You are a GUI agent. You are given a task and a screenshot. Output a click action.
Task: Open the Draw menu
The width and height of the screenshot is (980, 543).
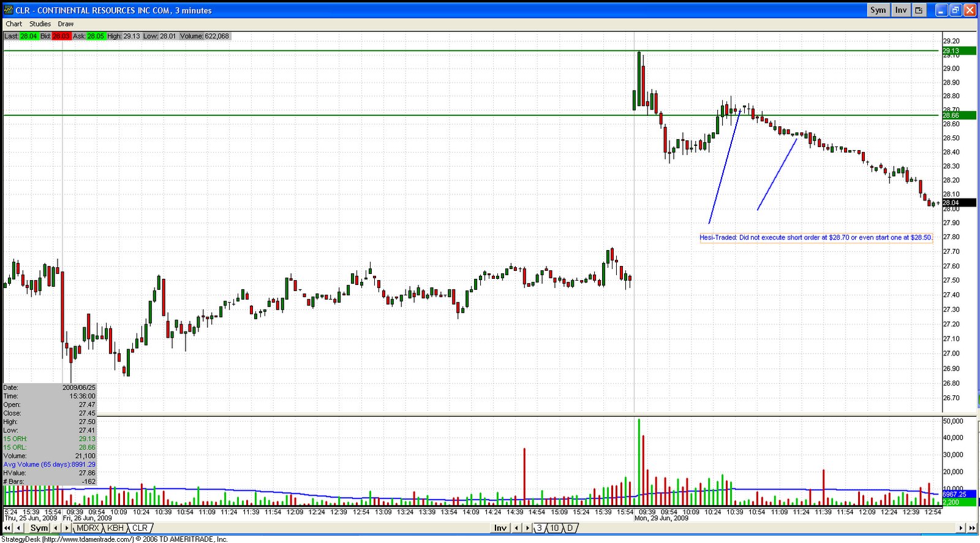pos(66,24)
